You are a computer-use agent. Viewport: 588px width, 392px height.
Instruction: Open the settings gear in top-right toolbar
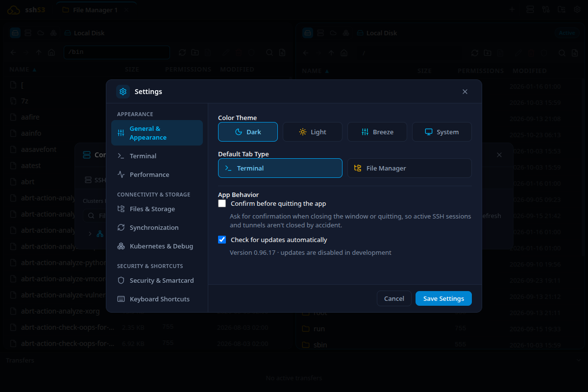(578, 9)
